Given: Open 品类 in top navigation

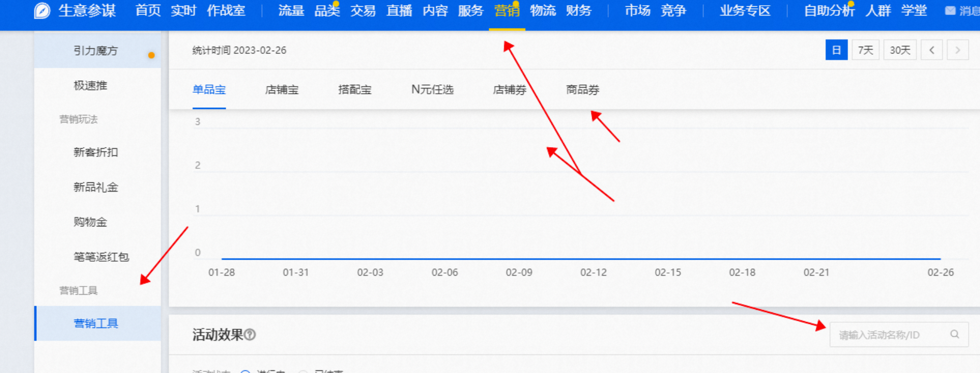Looking at the screenshot, I should tap(327, 10).
